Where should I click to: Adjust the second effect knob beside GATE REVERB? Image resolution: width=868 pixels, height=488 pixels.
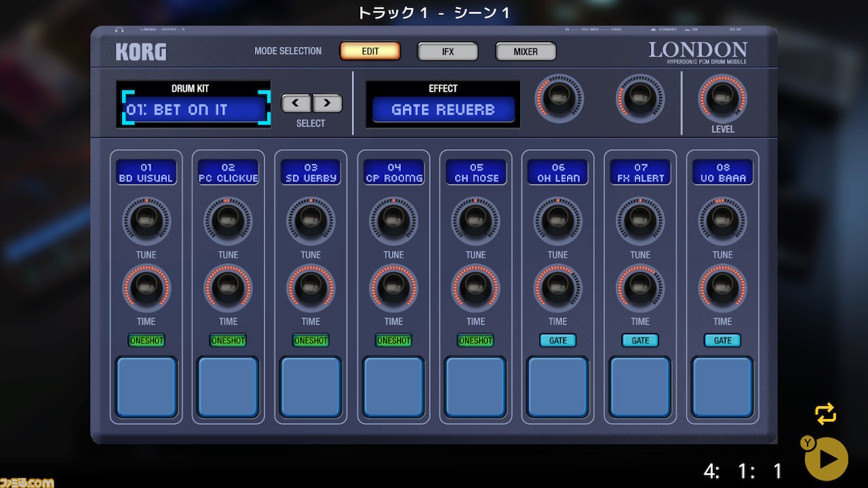point(640,98)
